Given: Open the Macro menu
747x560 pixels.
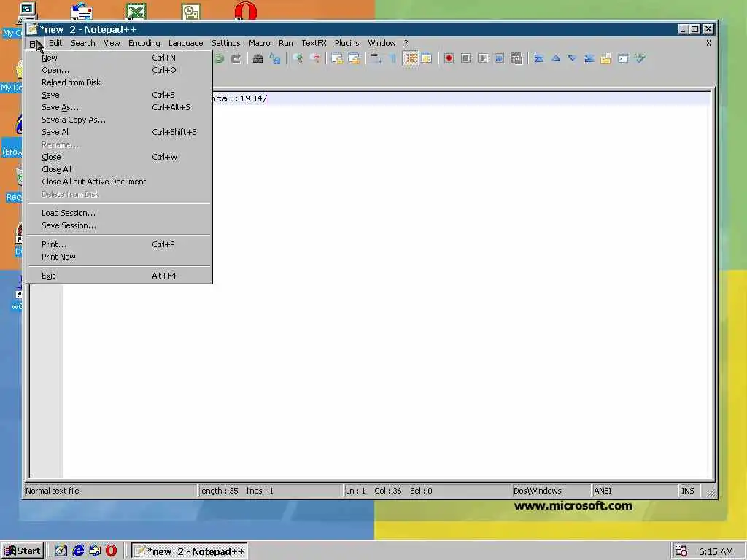Looking at the screenshot, I should click(x=259, y=43).
